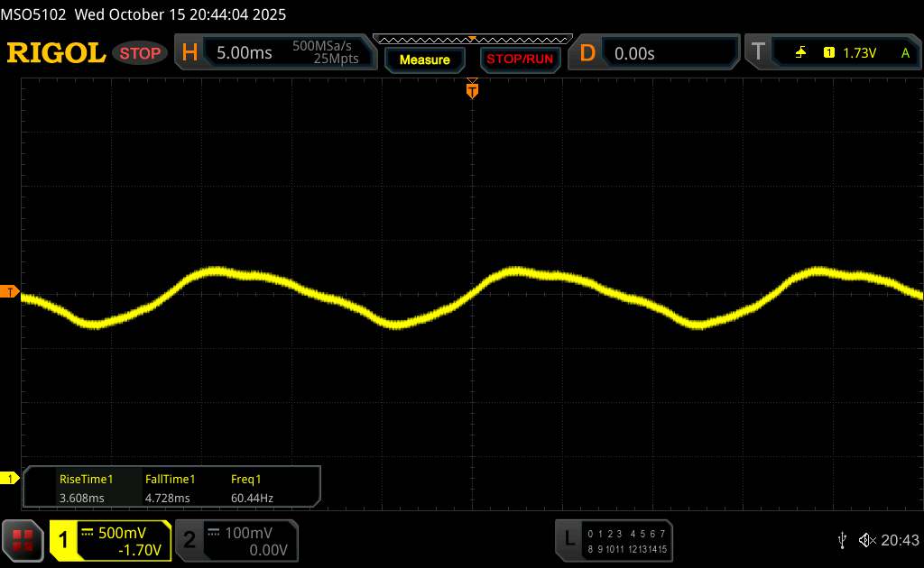Toggle channel 1 with the 500mV label
Screen dimensions: 924x568
110,540
